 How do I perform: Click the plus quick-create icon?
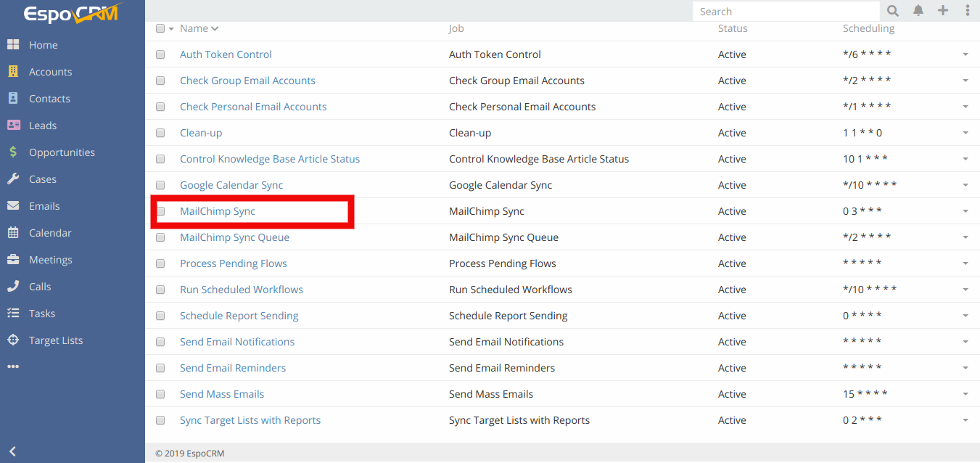tap(943, 11)
